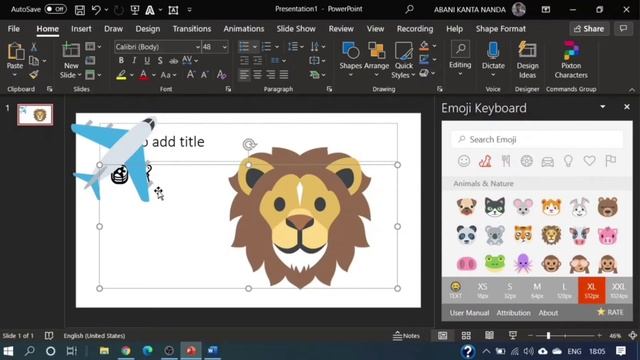Expand the New Slide dropdown arrow
Viewport: 640px width, 360px height.
click(79, 75)
